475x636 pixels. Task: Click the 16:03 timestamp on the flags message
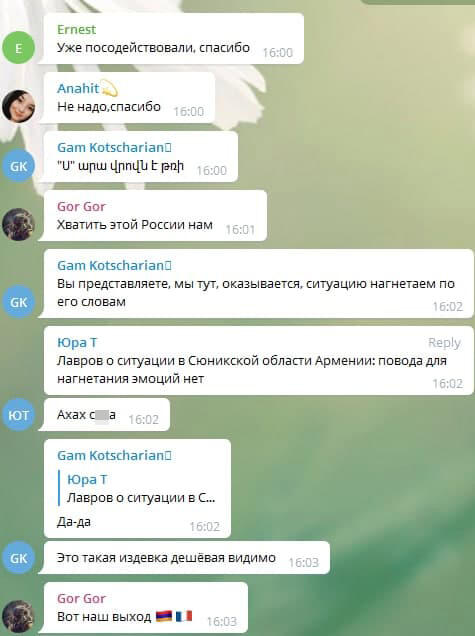tap(221, 621)
